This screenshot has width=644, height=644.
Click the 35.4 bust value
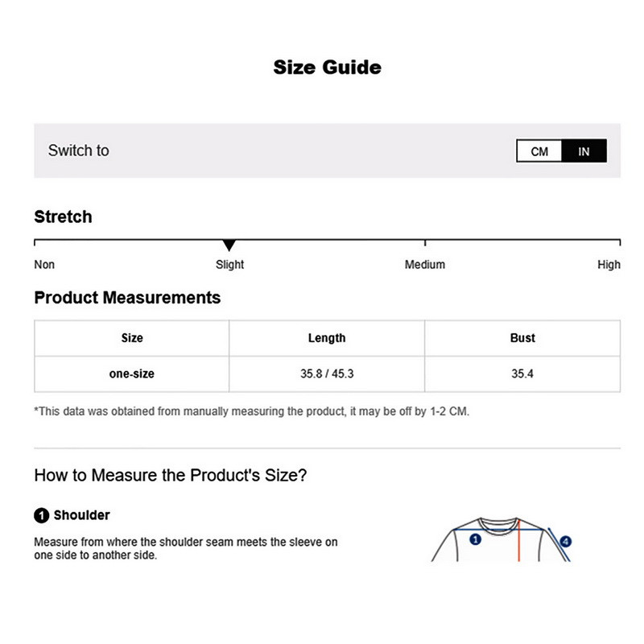pos(522,374)
